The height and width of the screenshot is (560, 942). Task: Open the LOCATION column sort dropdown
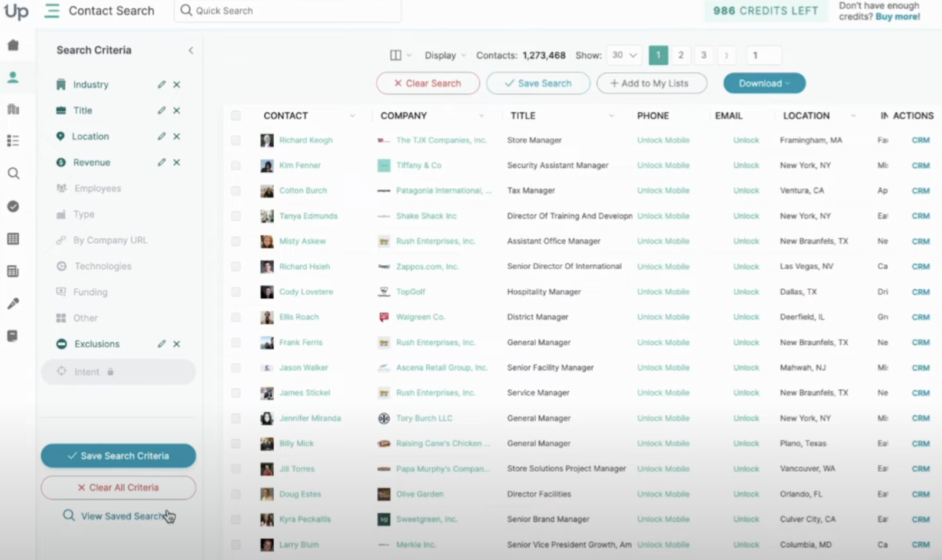pos(853,116)
